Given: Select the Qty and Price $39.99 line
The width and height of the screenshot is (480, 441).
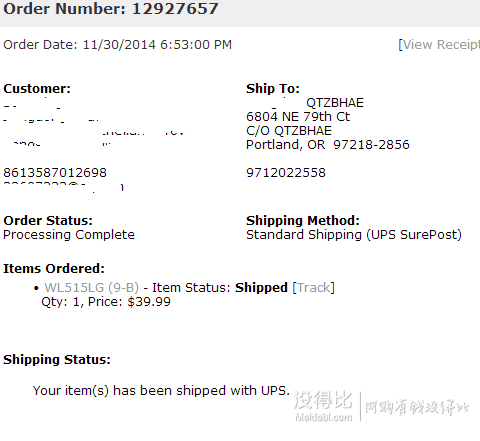Looking at the screenshot, I should (106, 302).
